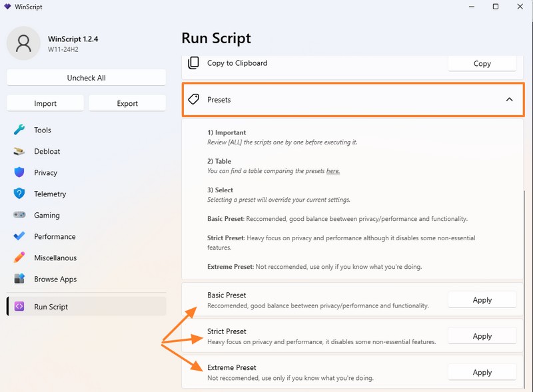Open the Browse Apps icon
Screen dimensions: 533x392
(x=19, y=279)
